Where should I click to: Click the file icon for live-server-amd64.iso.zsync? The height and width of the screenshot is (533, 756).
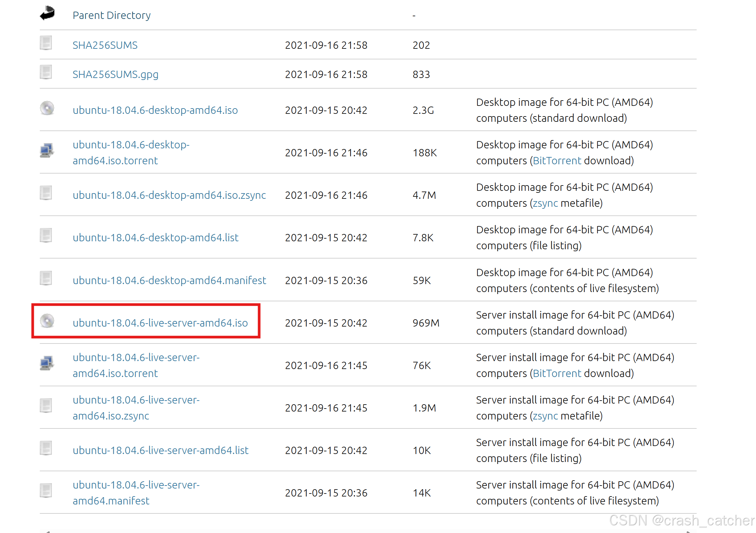click(x=46, y=406)
